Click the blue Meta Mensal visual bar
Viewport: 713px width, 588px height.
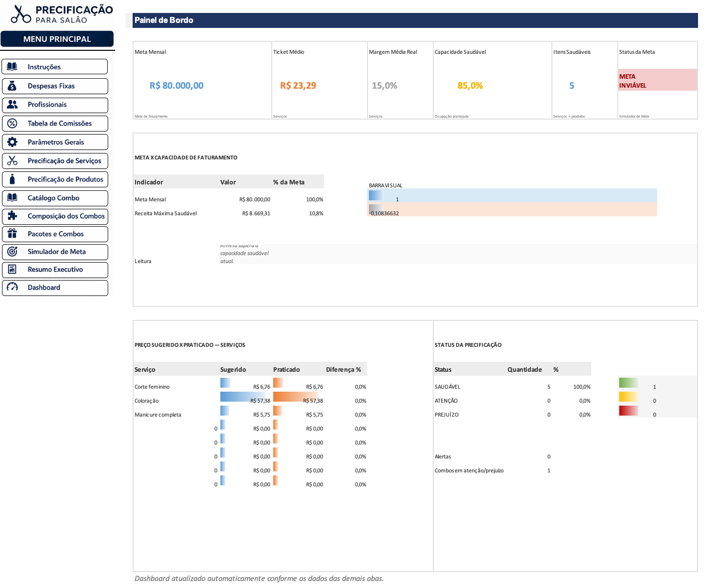tap(376, 195)
